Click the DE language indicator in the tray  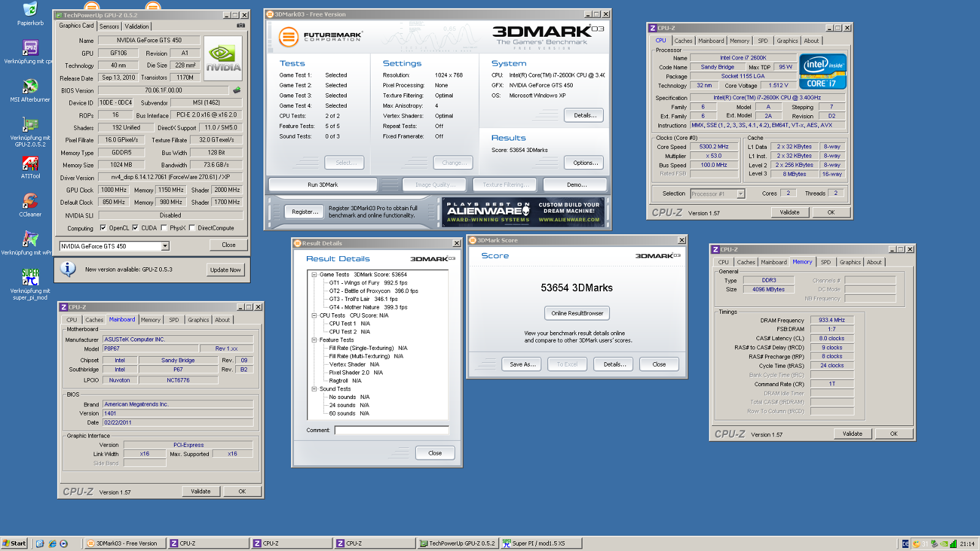click(x=905, y=544)
